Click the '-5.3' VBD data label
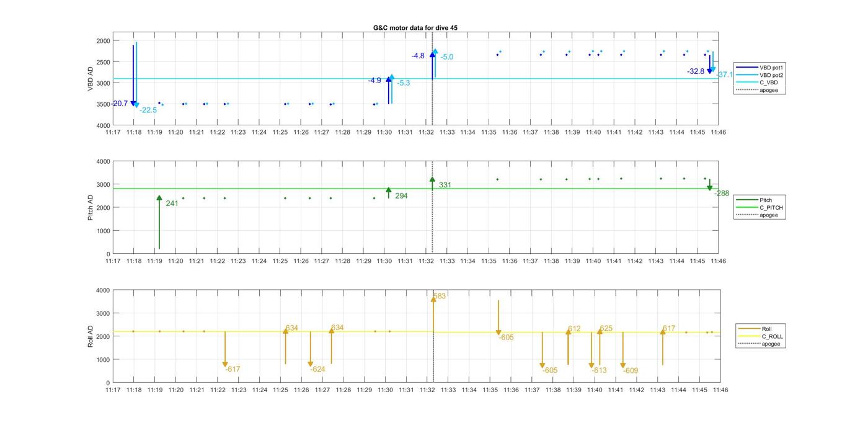This screenshot has width=868, height=430. click(x=404, y=83)
